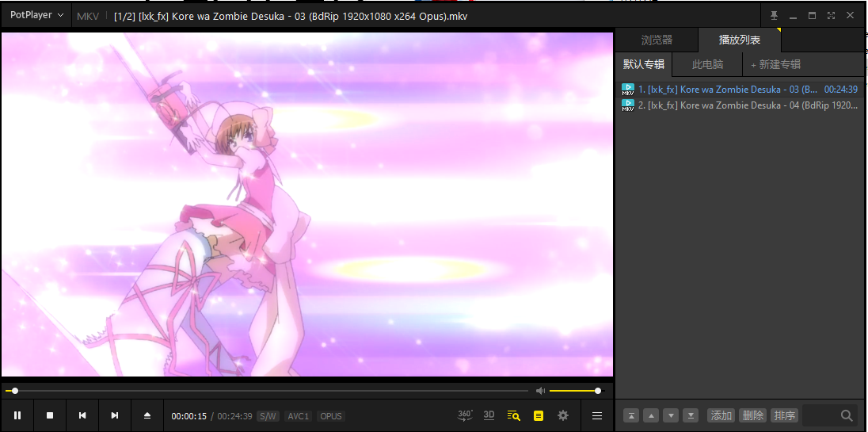Minimize the PotPlayer window

[x=794, y=16]
